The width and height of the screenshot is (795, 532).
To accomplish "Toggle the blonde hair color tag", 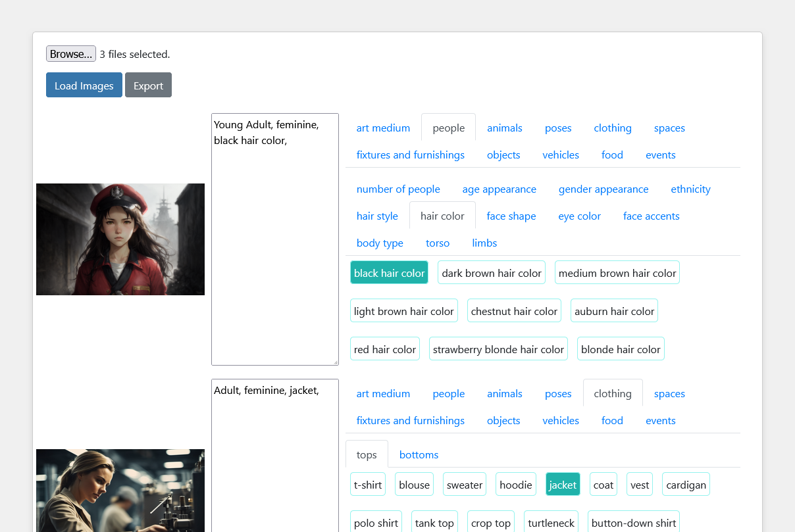I will [621, 349].
